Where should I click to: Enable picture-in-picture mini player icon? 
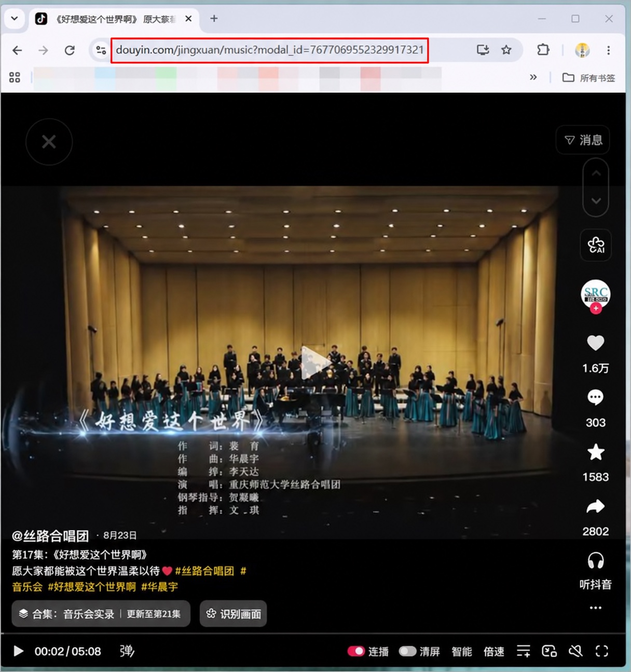(549, 651)
